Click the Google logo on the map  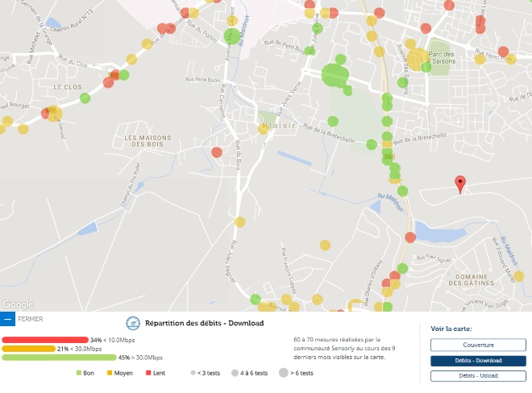tap(19, 304)
